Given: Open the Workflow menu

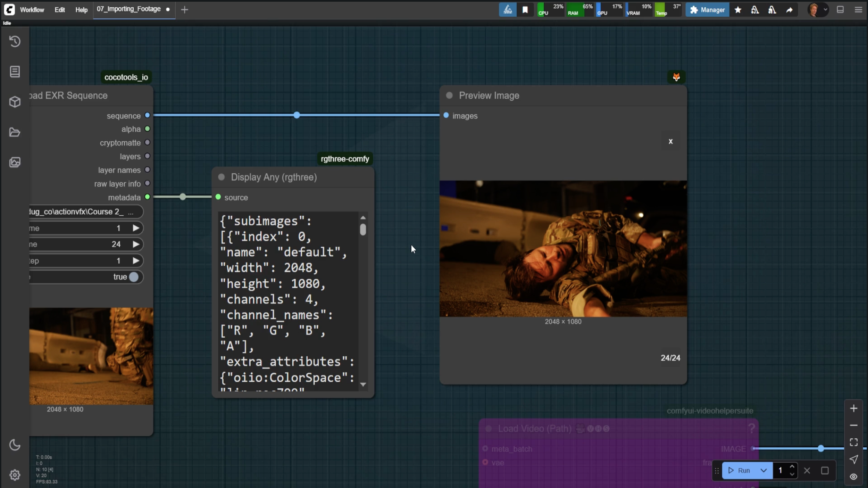Looking at the screenshot, I should (x=32, y=9).
